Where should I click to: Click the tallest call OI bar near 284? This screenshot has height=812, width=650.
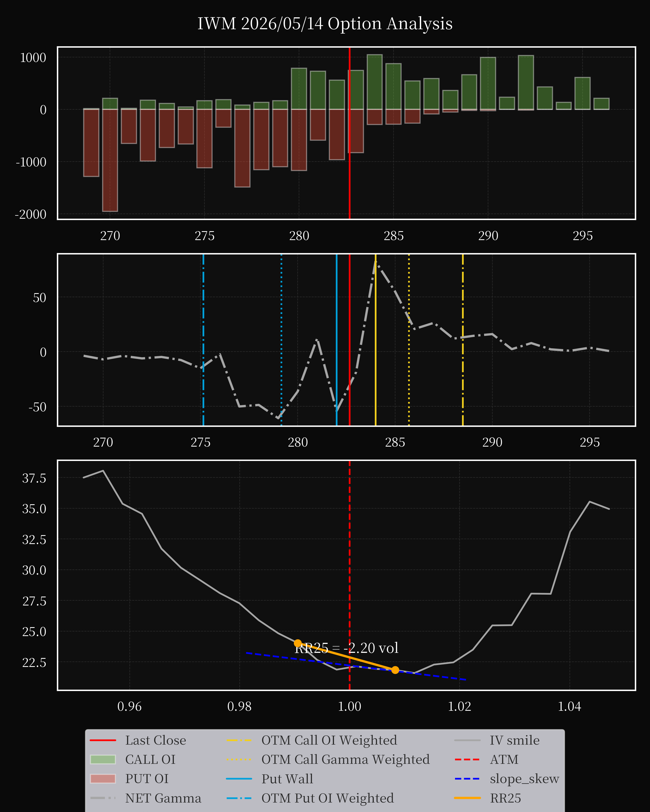pyautogui.click(x=375, y=82)
